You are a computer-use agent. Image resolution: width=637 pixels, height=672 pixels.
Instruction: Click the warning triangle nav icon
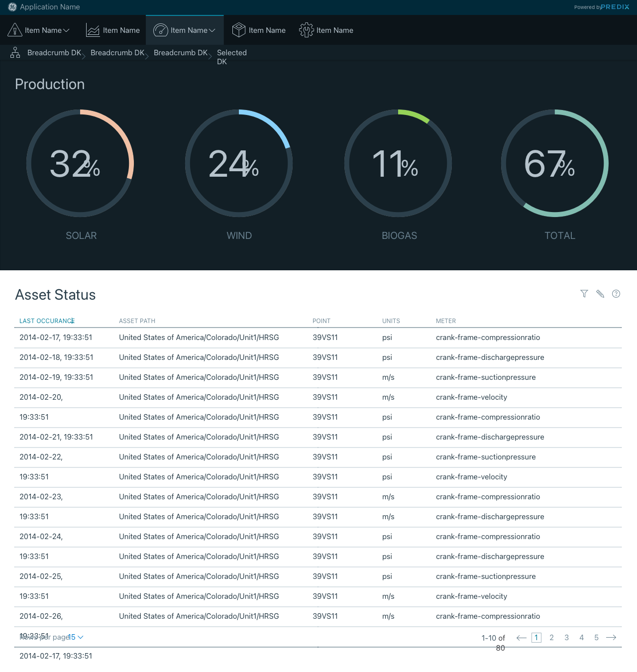click(x=15, y=30)
